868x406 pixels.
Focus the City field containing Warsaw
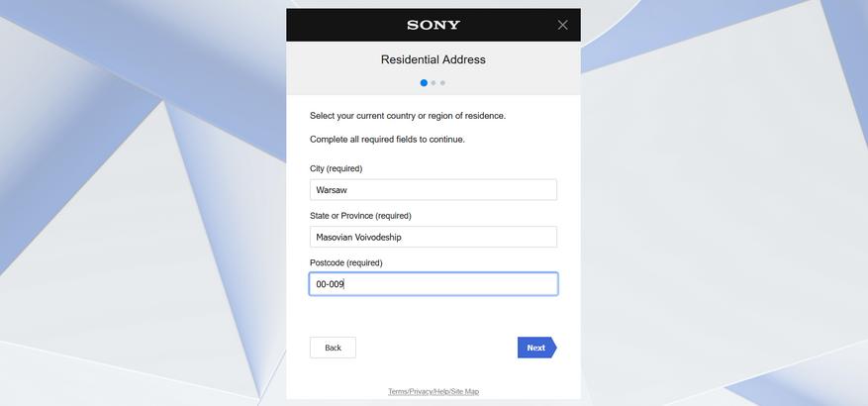(x=434, y=189)
